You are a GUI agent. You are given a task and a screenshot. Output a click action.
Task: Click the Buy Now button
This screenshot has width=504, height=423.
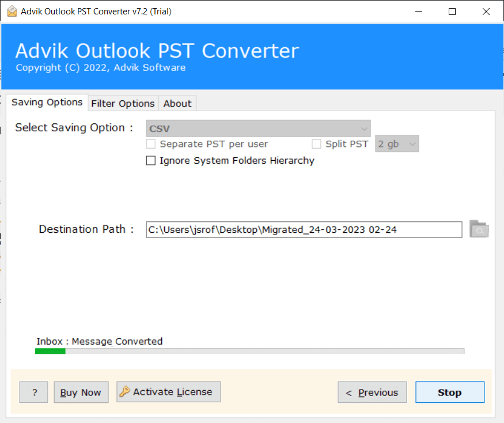(x=81, y=392)
